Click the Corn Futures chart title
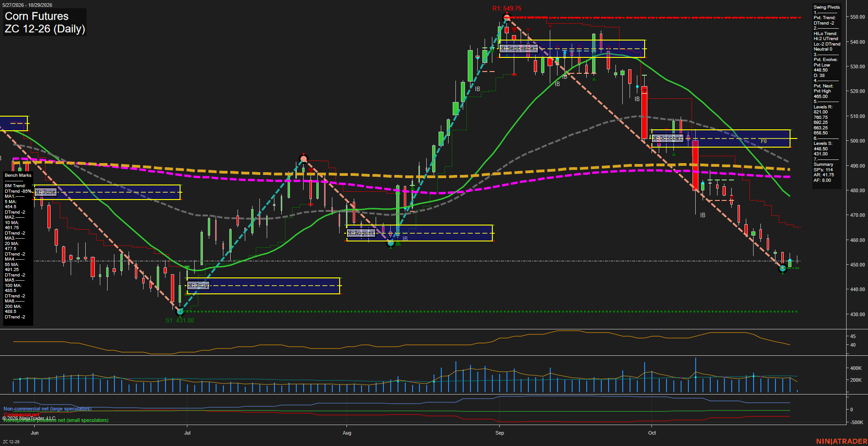This screenshot has height=446, width=868. coord(36,16)
